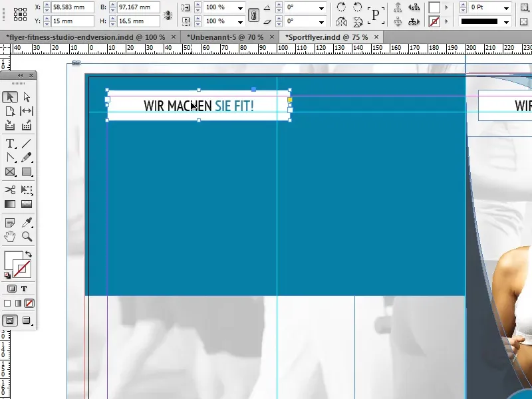
Task: Select the Page tool
Action: pyautogui.click(x=10, y=111)
